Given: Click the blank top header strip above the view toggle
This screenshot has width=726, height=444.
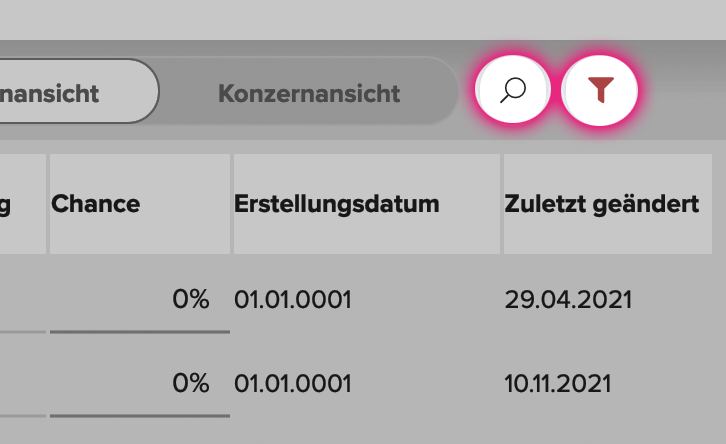Looking at the screenshot, I should tap(363, 19).
